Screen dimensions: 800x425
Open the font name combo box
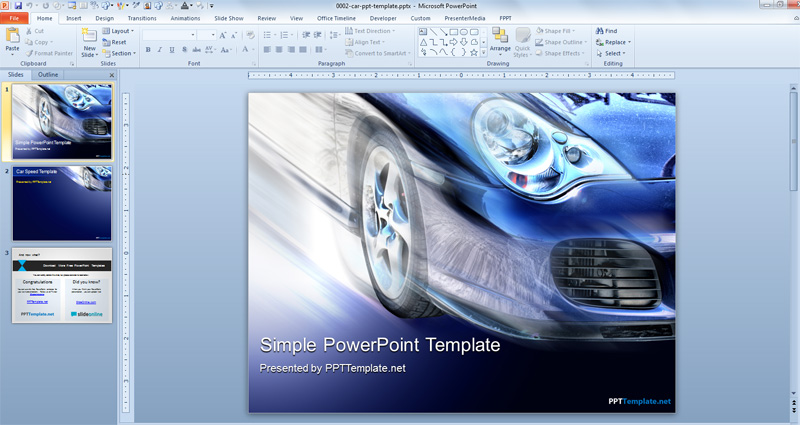(169, 35)
